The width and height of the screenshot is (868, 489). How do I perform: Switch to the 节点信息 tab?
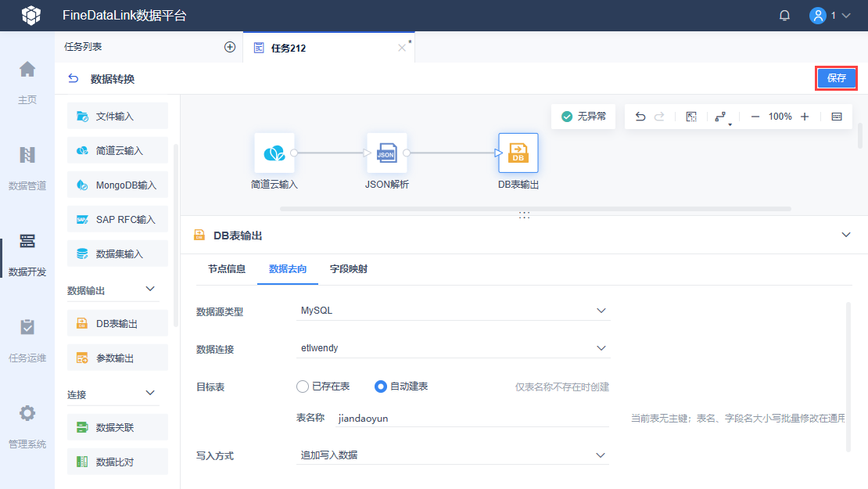coord(227,269)
